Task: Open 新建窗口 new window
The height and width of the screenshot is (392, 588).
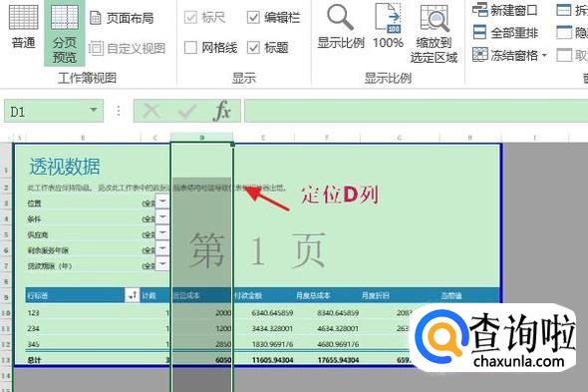Action: tap(504, 10)
